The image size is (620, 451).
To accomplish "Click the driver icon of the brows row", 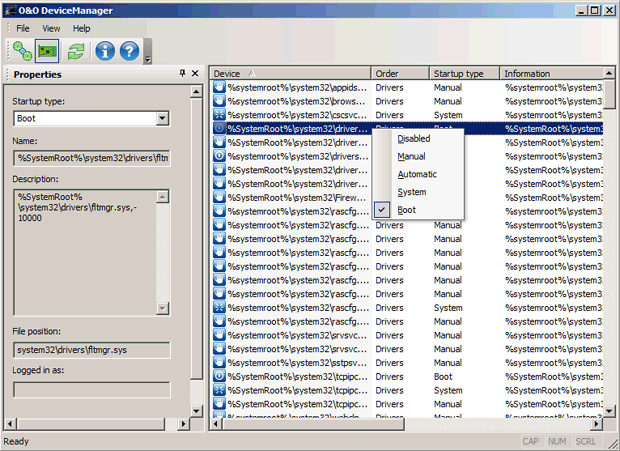I will [x=219, y=101].
